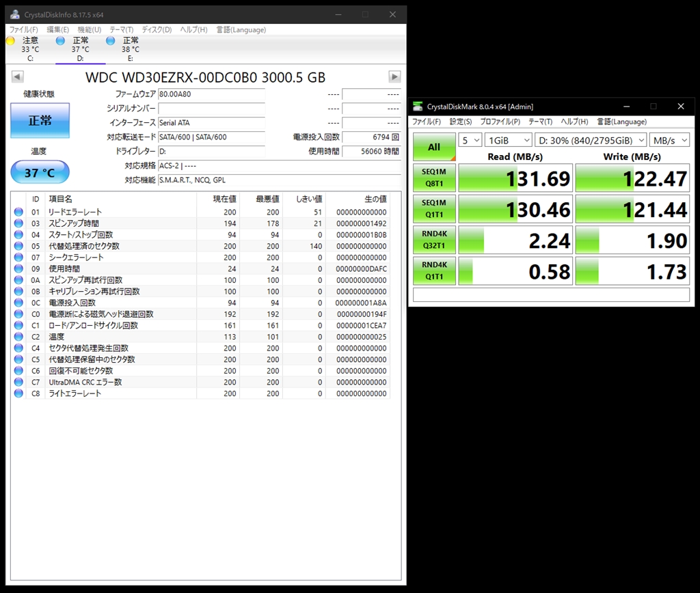700x593 pixels.
Task: Click the CrystalDiskMark app icon in title bar
Action: pyautogui.click(x=418, y=106)
